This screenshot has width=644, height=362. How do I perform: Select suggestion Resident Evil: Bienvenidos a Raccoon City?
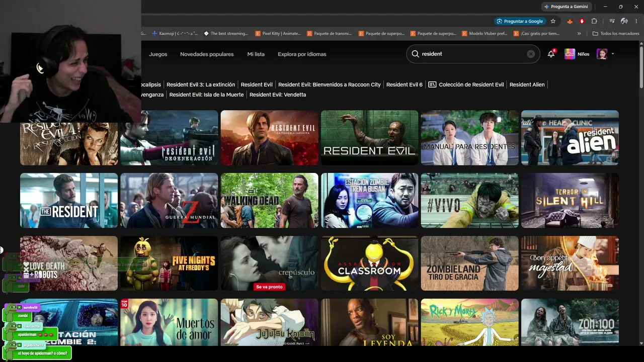(x=330, y=84)
